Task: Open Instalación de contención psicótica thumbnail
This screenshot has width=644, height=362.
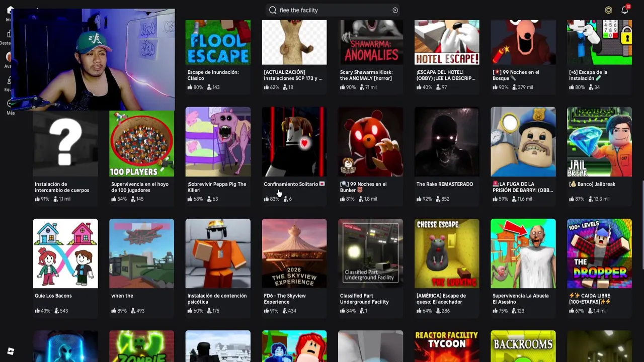Action: 218,253
